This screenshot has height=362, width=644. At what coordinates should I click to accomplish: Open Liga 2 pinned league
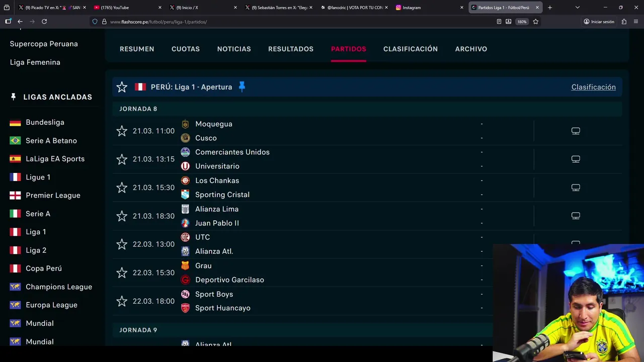pos(36,250)
